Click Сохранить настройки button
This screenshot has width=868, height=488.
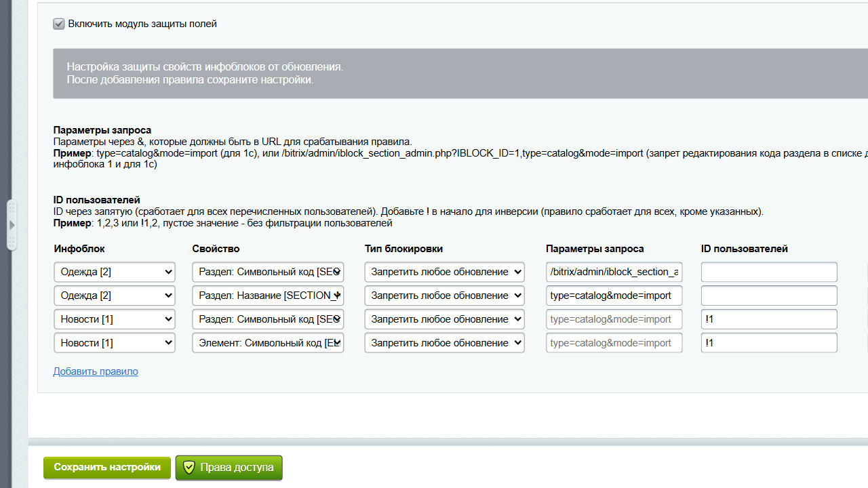tap(107, 468)
